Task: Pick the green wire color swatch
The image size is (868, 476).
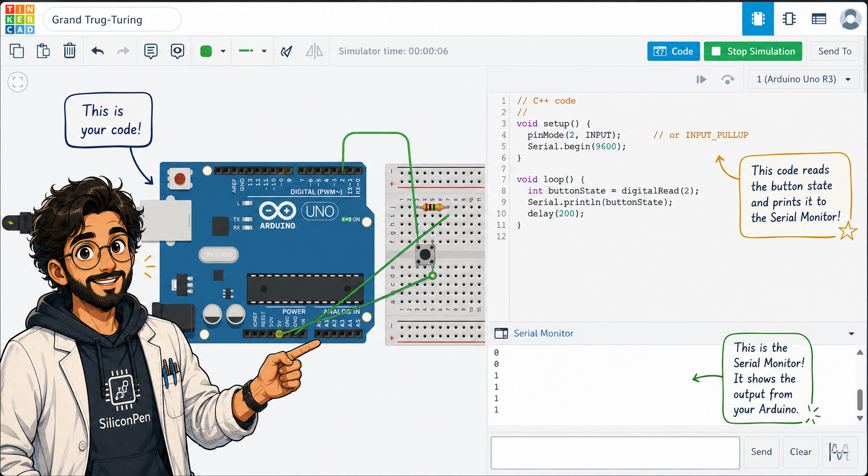Action: click(x=206, y=51)
